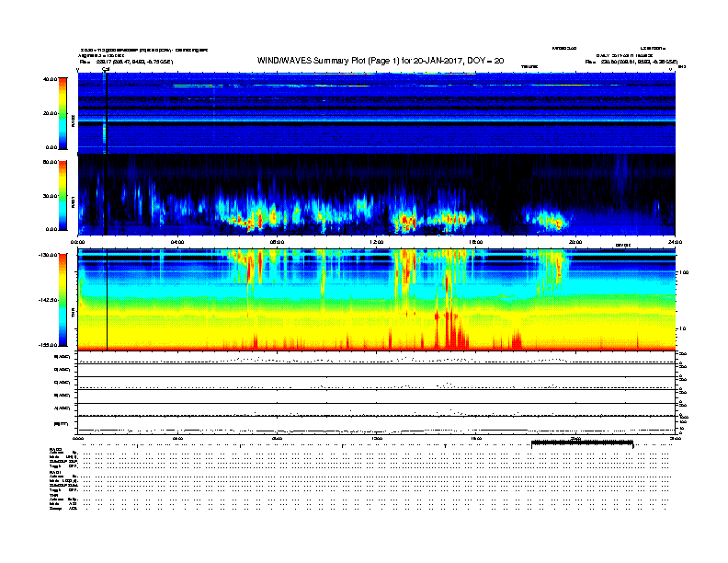Viewport: 728px width, 563px height.
Task: Click the -142.50 label on TNR scale
Action: point(48,300)
